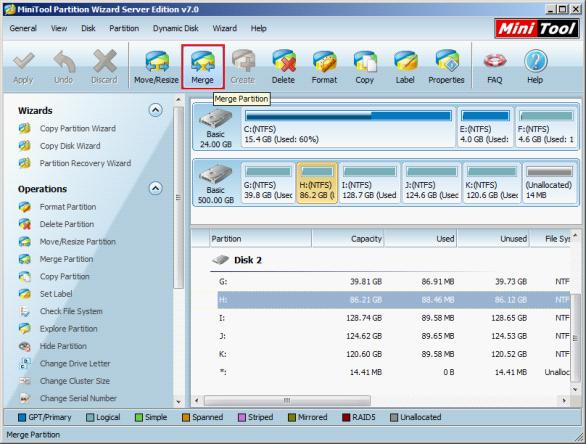This screenshot has width=586, height=444.
Task: Click the partition list horizontal scrollbar thumb
Action: coord(287,401)
